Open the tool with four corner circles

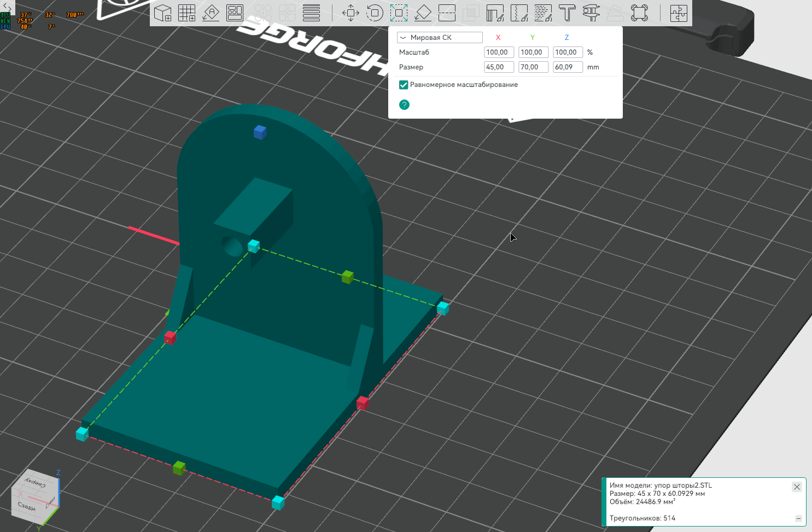click(639, 13)
